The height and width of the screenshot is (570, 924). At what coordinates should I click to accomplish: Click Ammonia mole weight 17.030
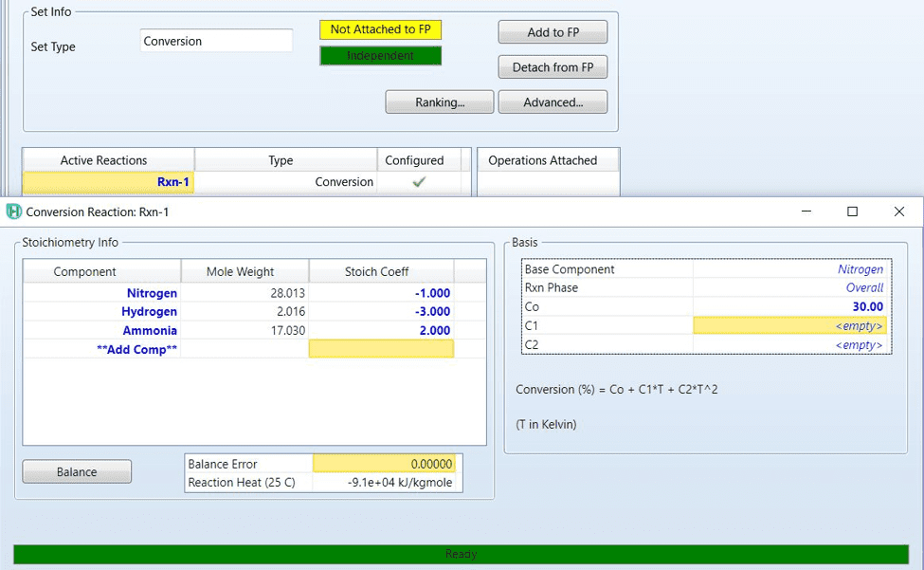pyautogui.click(x=245, y=330)
